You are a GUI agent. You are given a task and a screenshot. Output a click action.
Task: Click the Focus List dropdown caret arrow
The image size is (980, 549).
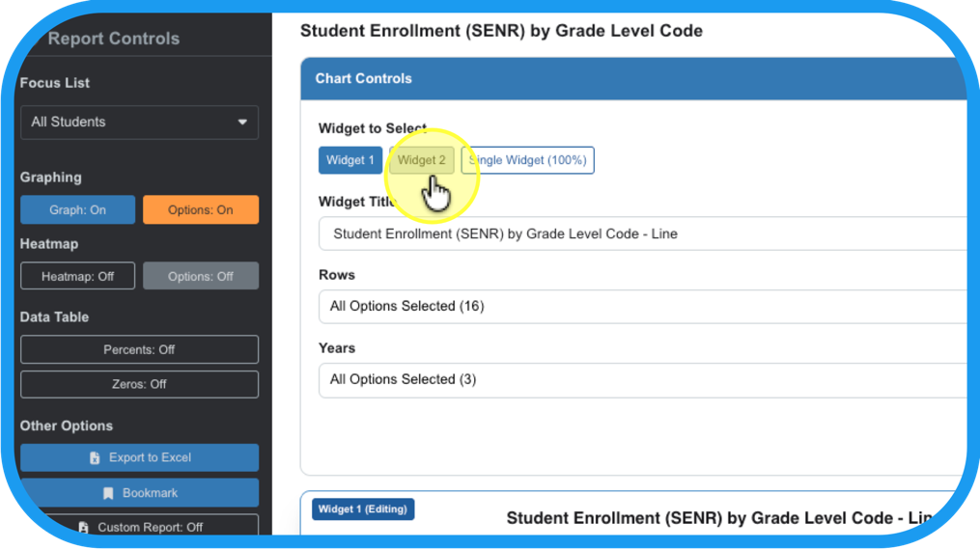[x=242, y=123]
